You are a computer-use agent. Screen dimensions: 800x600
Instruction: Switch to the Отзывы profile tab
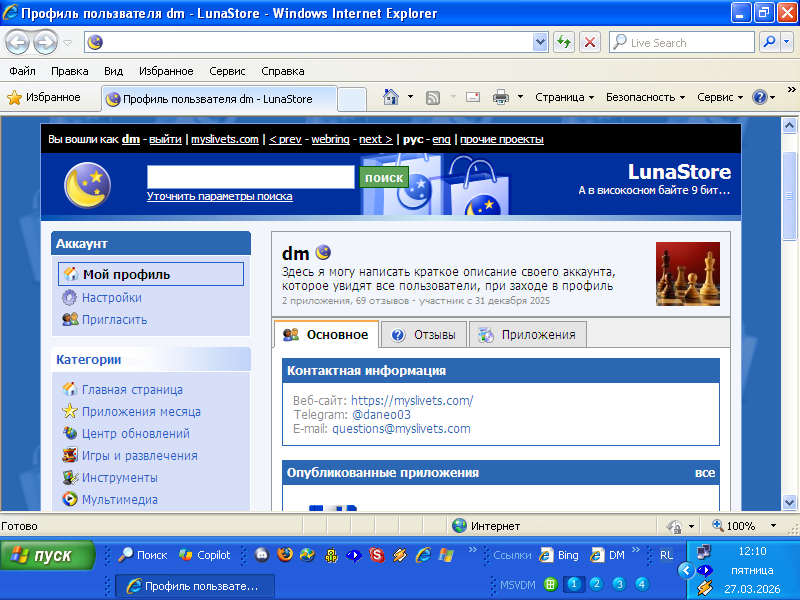pos(423,335)
